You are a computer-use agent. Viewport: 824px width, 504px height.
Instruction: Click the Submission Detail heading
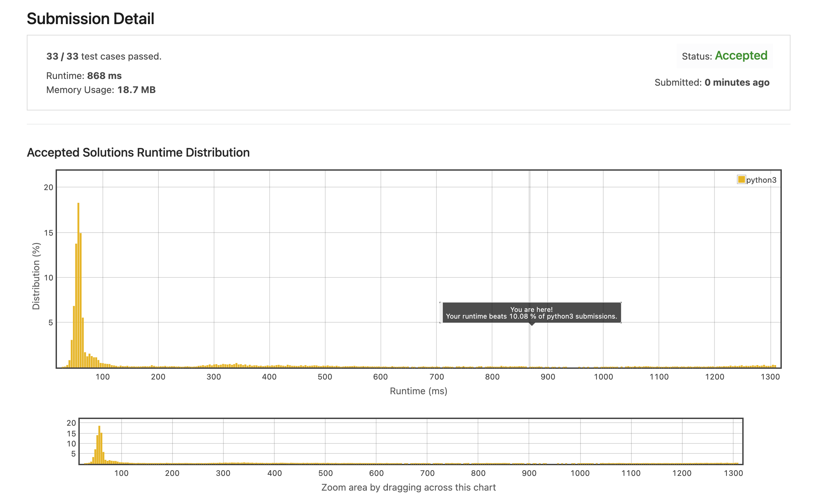point(90,19)
